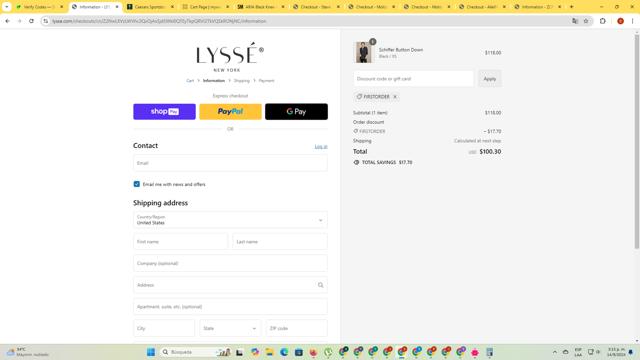Viewport: 640px width, 360px height.
Task: Show hidden system tray icons
Action: (x=554, y=352)
